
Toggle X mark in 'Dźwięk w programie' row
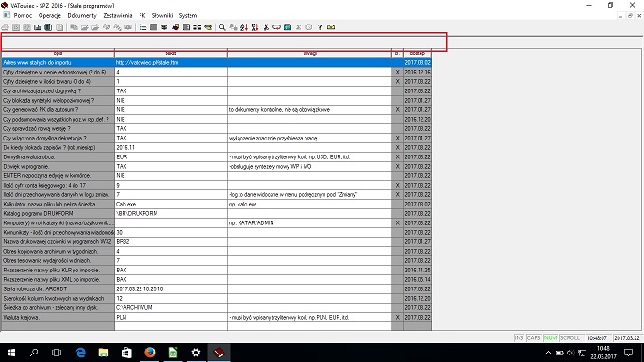(x=397, y=166)
